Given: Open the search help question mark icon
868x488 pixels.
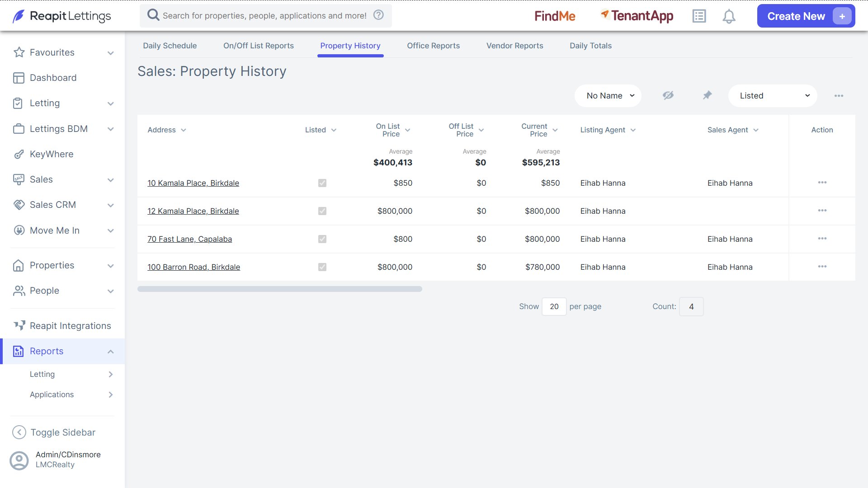Looking at the screenshot, I should [378, 15].
